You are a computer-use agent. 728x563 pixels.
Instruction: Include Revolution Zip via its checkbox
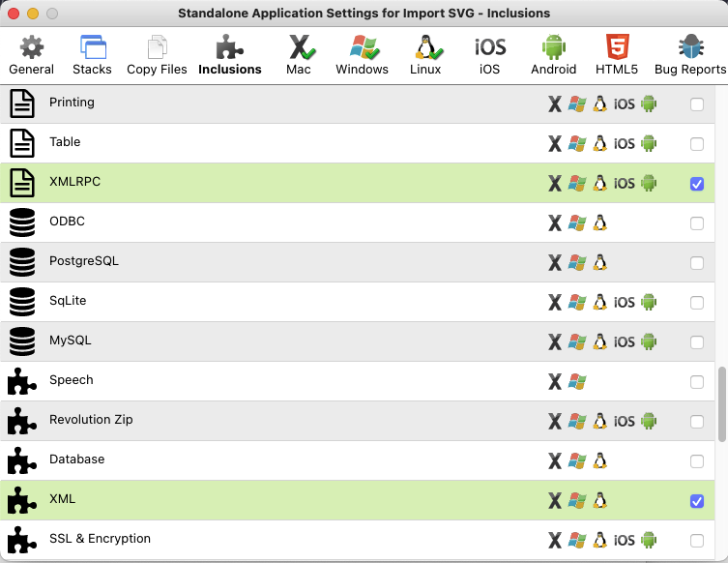pos(697,422)
